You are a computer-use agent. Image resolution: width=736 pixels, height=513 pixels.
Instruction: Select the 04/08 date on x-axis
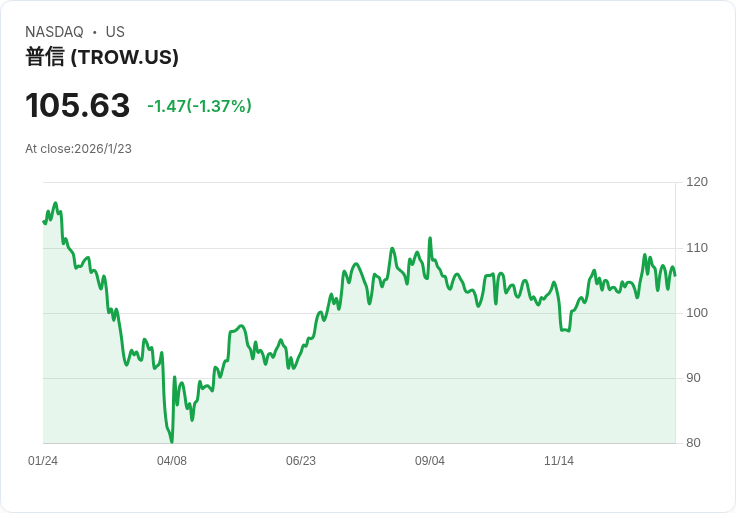tap(172, 461)
